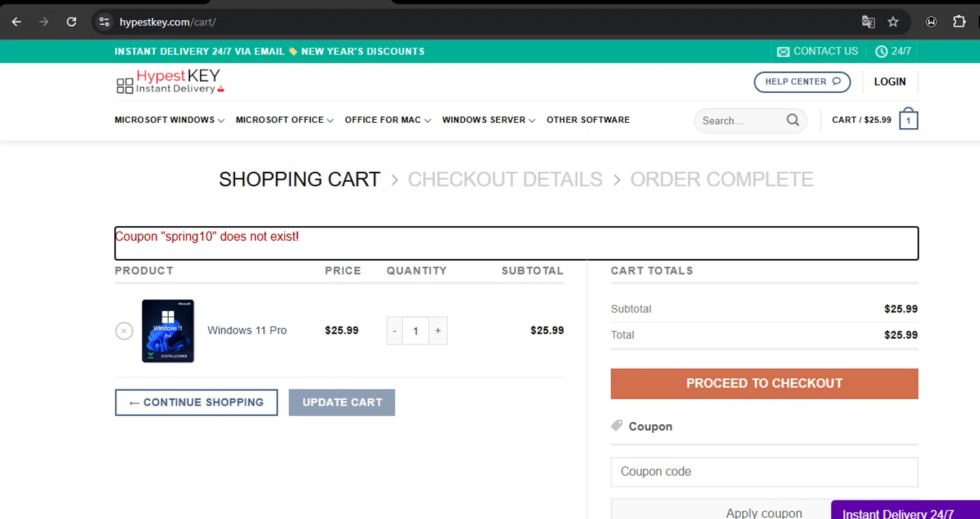
Task: Open the cart bag icon showing 1
Action: [909, 119]
